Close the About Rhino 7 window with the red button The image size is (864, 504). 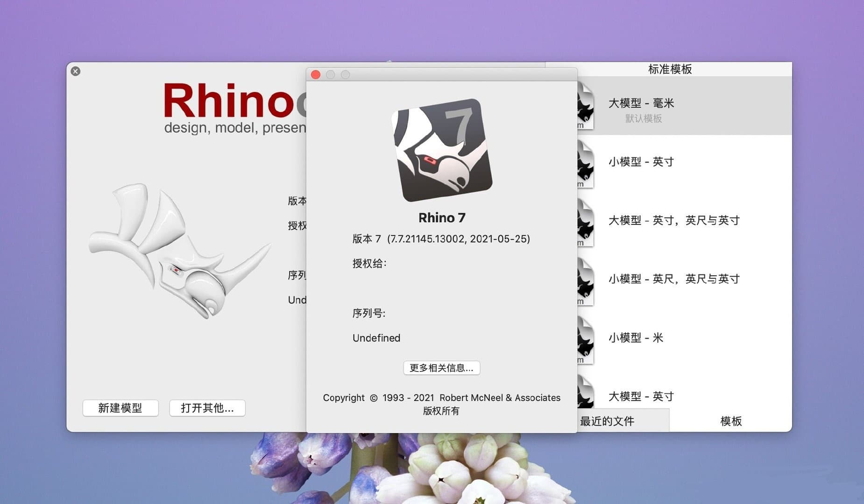(316, 75)
